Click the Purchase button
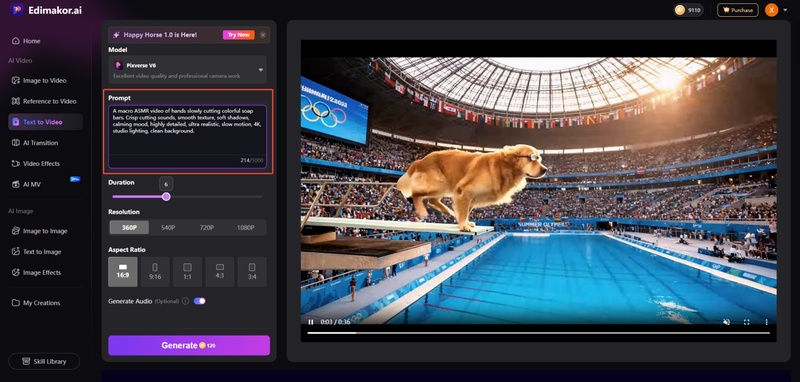This screenshot has width=800, height=382. coord(737,10)
